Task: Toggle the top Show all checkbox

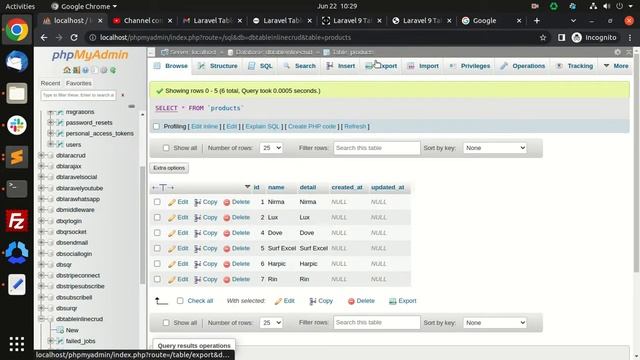Action: click(x=166, y=148)
